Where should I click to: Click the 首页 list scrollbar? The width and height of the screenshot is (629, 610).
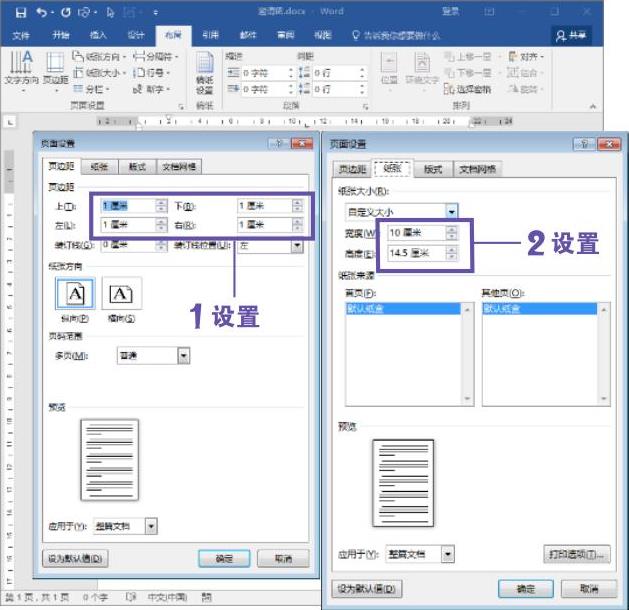coord(467,354)
